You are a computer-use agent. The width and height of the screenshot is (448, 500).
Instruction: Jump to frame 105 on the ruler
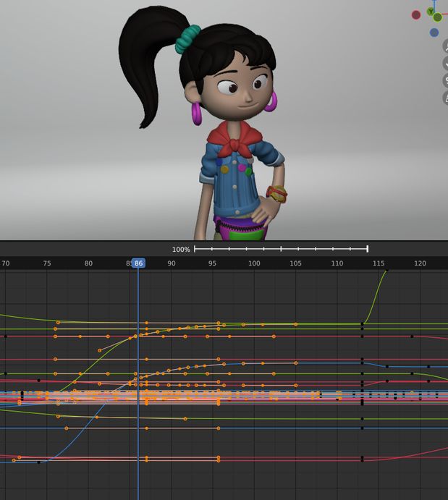pos(295,263)
